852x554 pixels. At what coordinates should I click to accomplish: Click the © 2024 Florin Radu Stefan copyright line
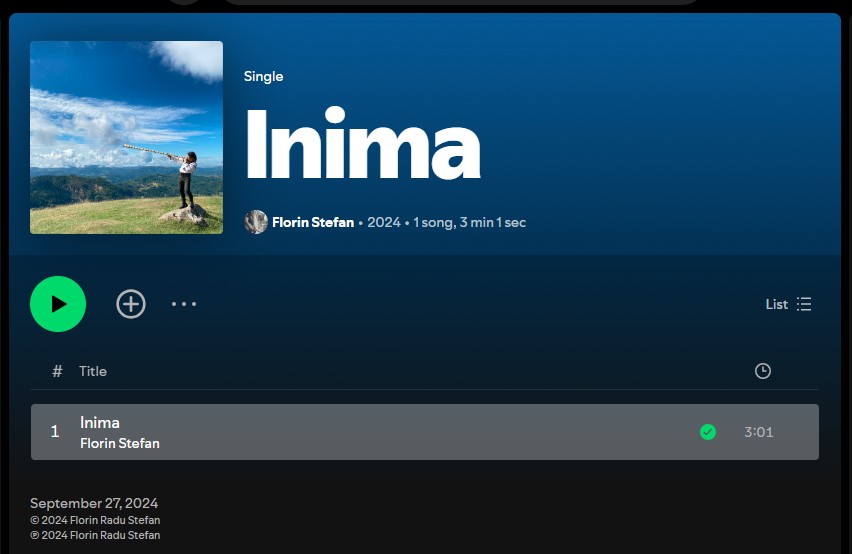coord(95,520)
